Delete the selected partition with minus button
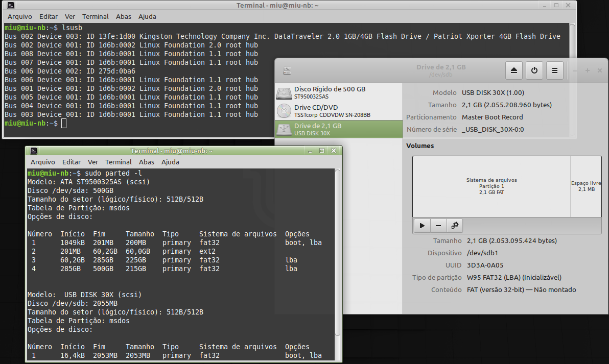The image size is (609, 364). pyautogui.click(x=438, y=226)
